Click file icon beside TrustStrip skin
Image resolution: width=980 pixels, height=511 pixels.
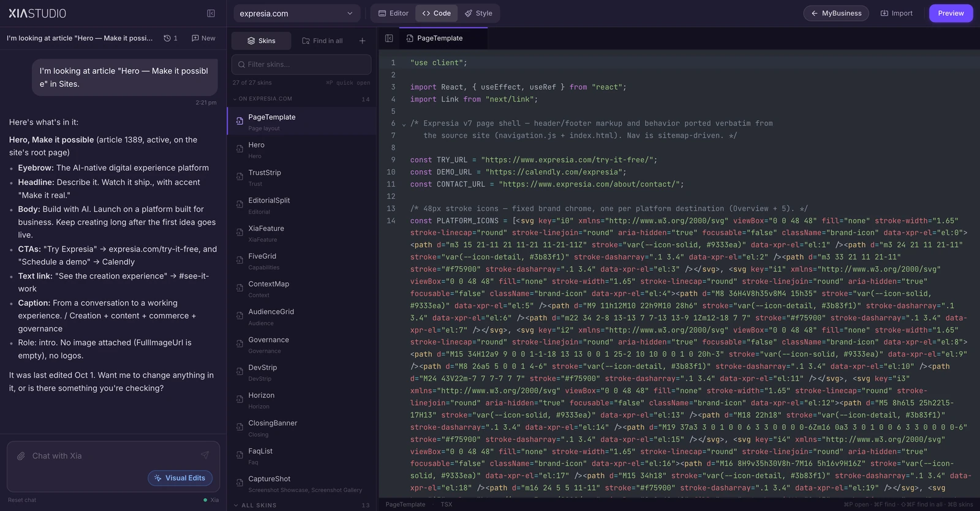click(x=239, y=176)
